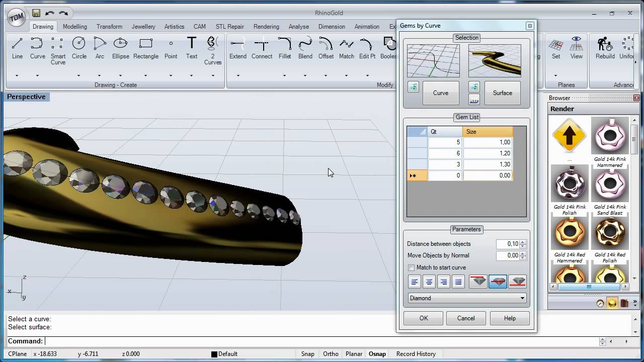The width and height of the screenshot is (644, 362).
Task: Expand the Ellipse tool options arrow
Action: 120,76
